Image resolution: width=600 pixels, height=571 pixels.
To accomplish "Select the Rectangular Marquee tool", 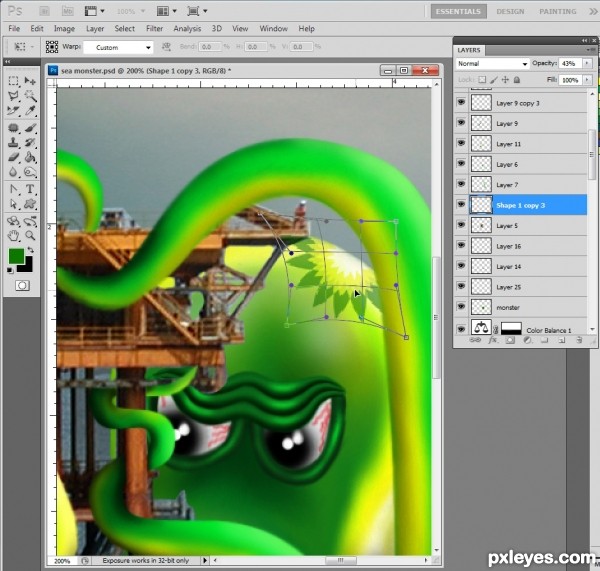I will 13,81.
